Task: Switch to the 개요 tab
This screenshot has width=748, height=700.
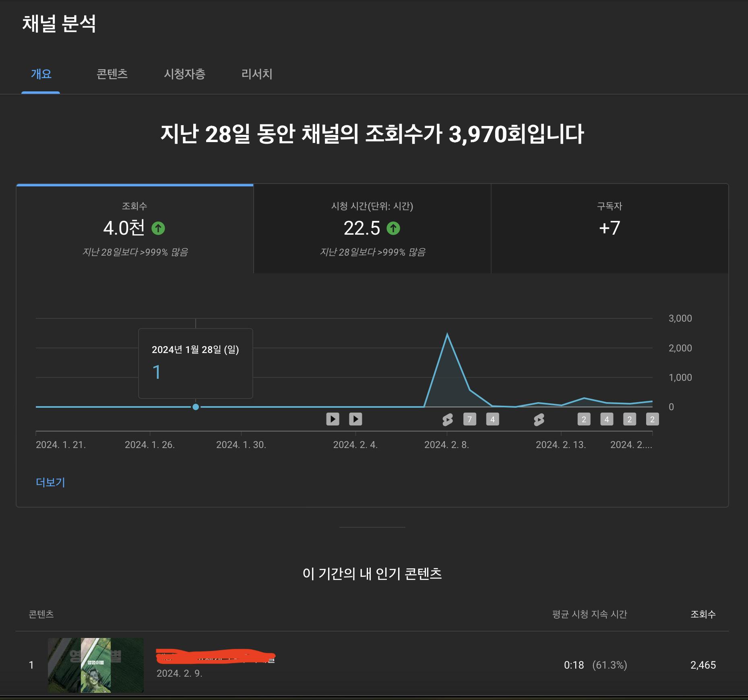Action: (x=41, y=74)
